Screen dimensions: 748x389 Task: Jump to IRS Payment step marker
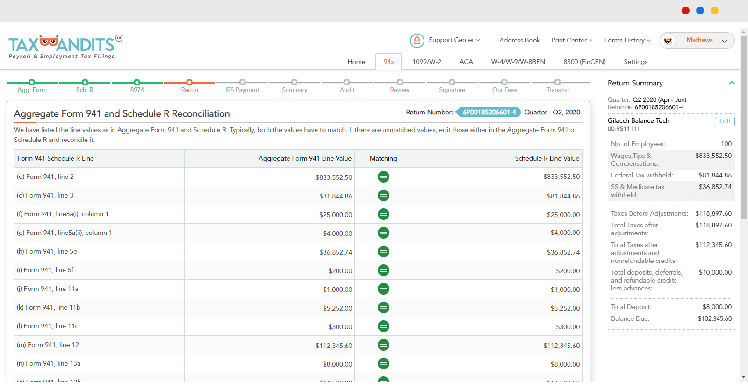click(242, 82)
